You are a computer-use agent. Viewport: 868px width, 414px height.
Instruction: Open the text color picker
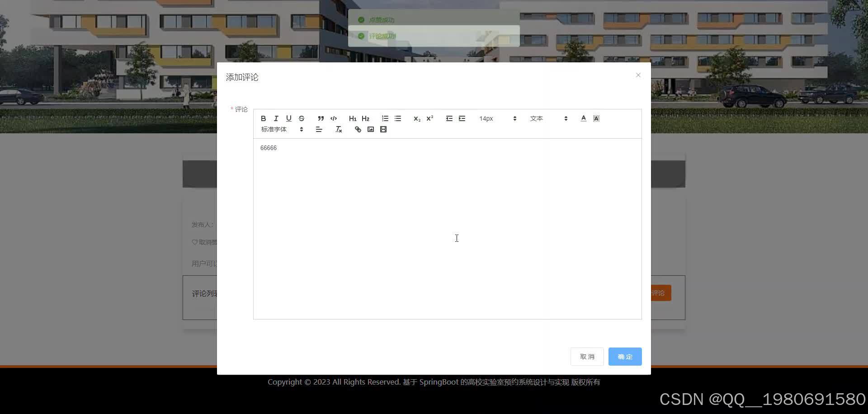tap(583, 118)
